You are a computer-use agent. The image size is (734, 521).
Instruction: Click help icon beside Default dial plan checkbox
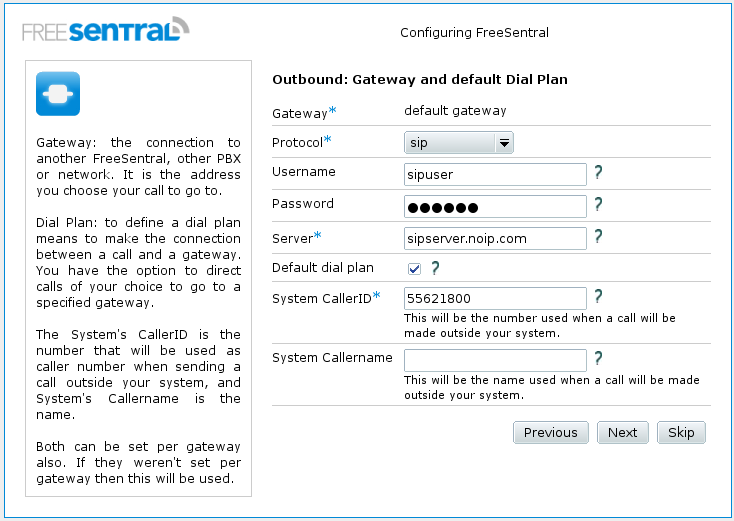(x=435, y=268)
